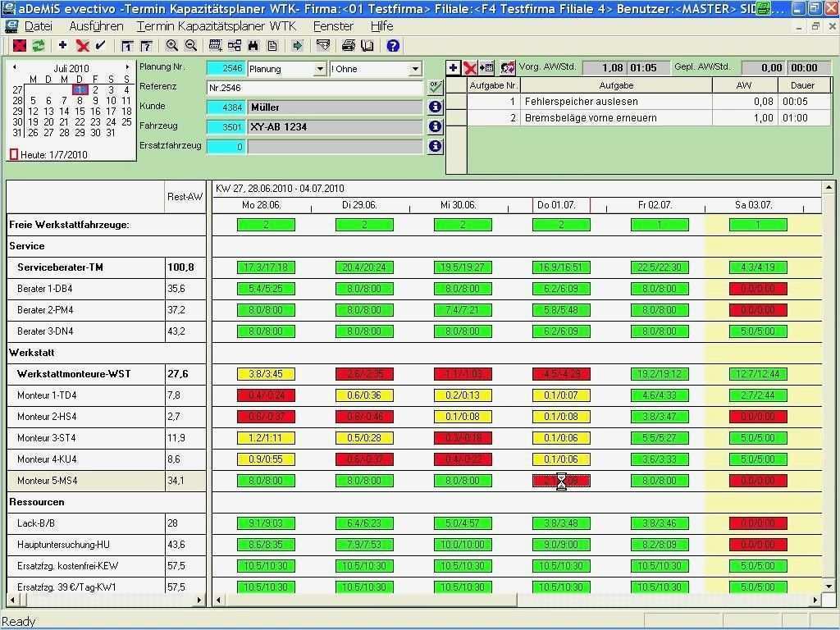This screenshot has height=630, width=840.
Task: Click the info button next to Fahrzeug XY-AB 1234
Action: tap(435, 127)
